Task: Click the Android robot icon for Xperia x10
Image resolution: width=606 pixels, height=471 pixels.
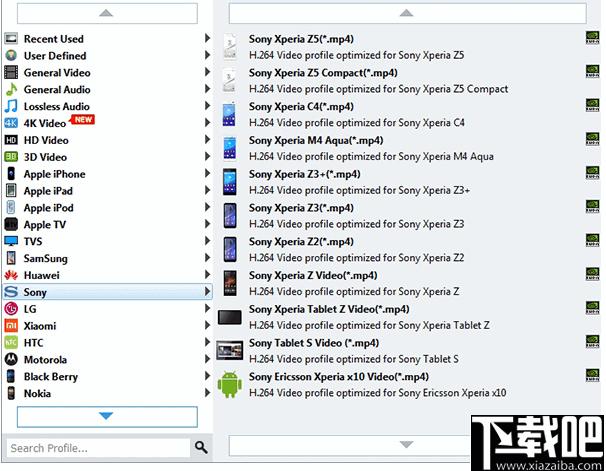Action: [230, 384]
